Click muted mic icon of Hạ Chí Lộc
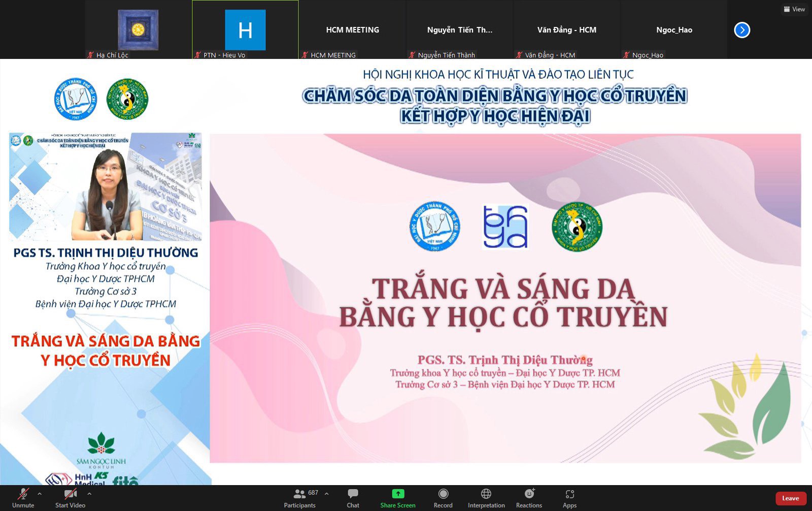Viewport: 812px width, 511px height. (91, 55)
